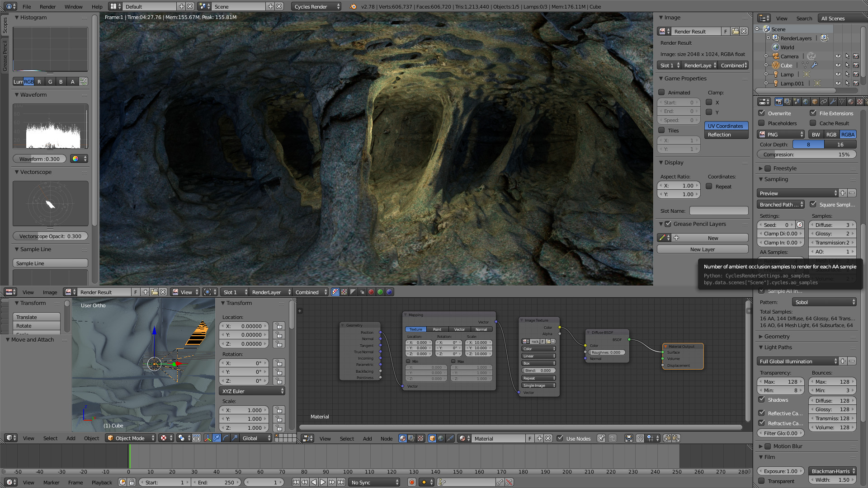Open the Texture properties tab (checker icon)
The width and height of the screenshot is (868, 488).
point(860,102)
